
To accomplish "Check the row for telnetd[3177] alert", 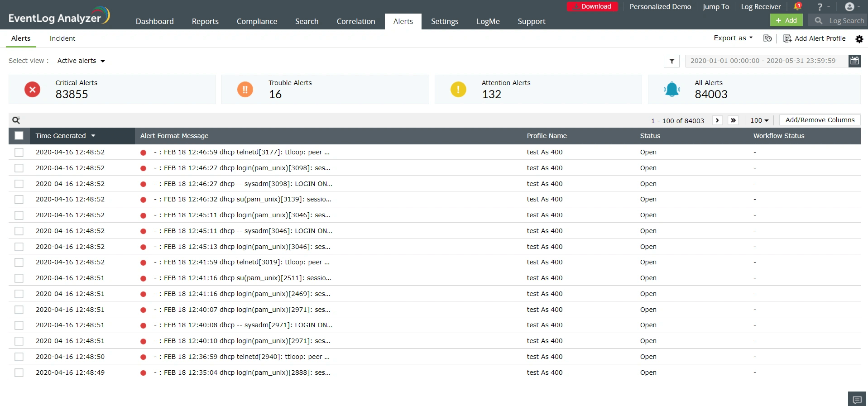I will click(19, 153).
